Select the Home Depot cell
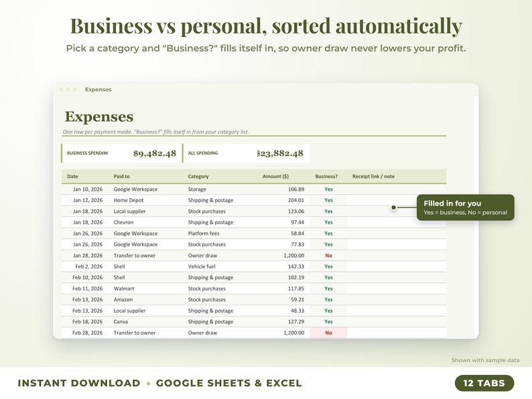 (128, 200)
